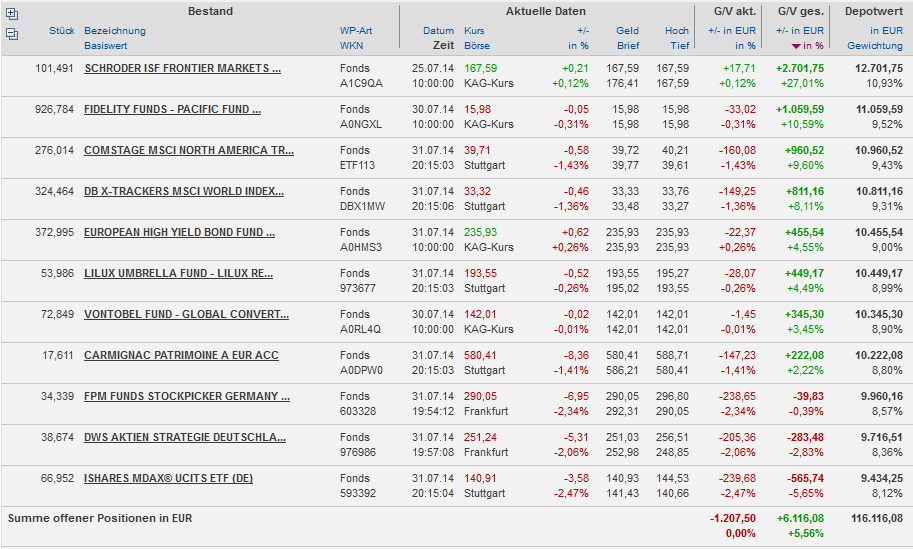Open iShares MDAX UCITS ETF (DE)
The width and height of the screenshot is (913, 549).
pos(168,478)
